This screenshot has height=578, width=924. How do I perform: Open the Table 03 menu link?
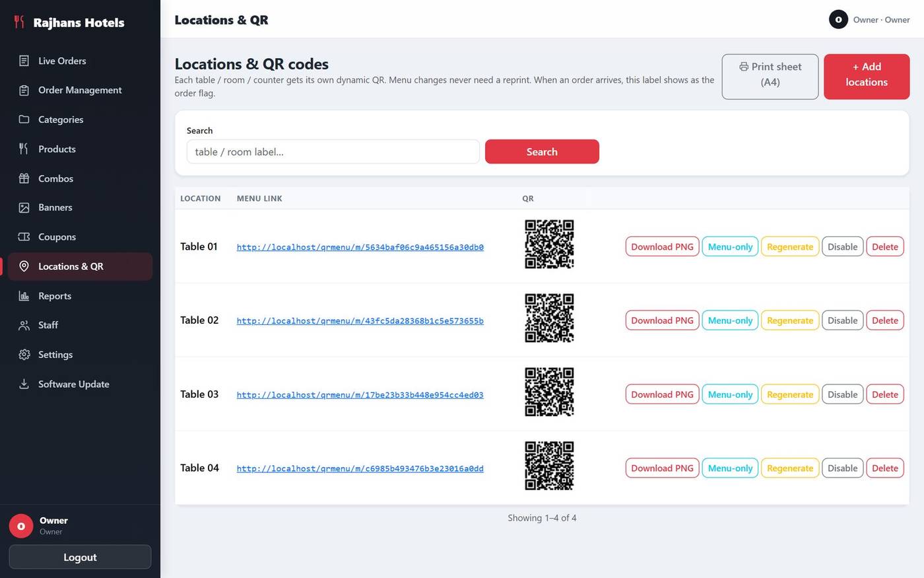tap(360, 395)
